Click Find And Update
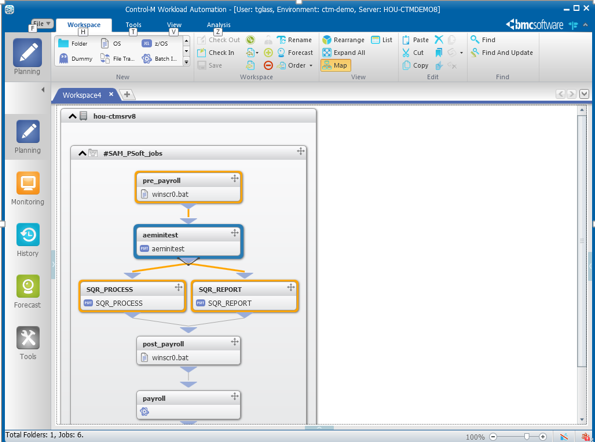Viewport: 595px width, 442px height. pos(502,53)
